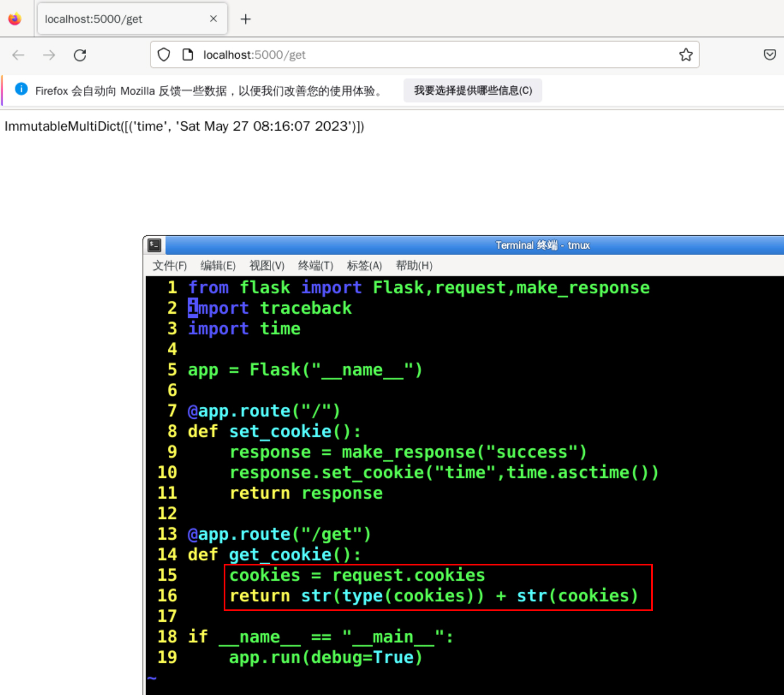Open terminal 帮助(H) menu
Screen dimensions: 784x695
(x=414, y=266)
